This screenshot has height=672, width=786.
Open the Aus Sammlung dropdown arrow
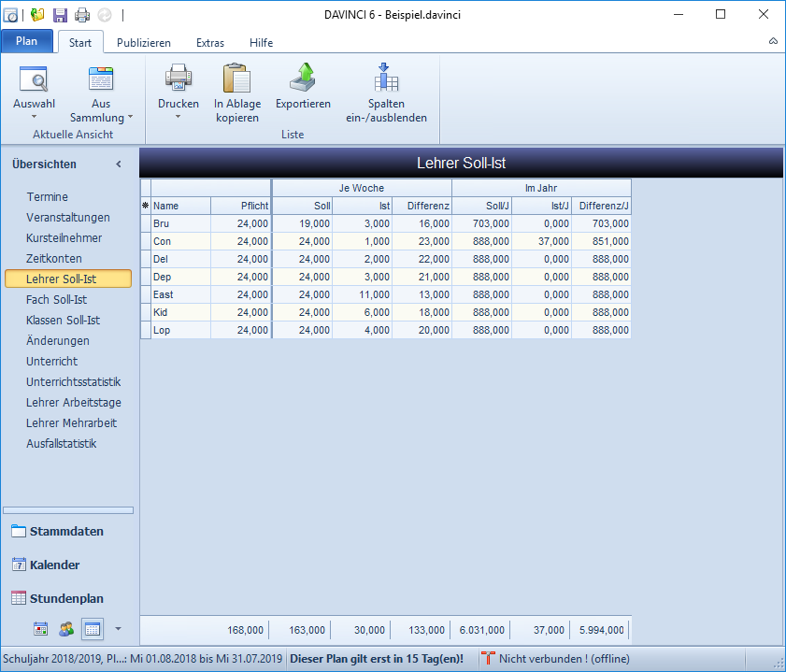pyautogui.click(x=130, y=117)
